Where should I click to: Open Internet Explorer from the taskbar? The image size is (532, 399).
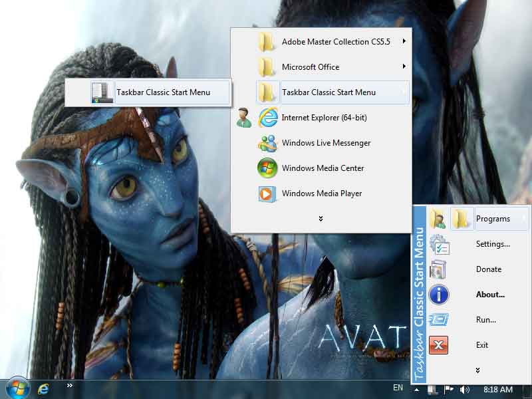(43, 389)
